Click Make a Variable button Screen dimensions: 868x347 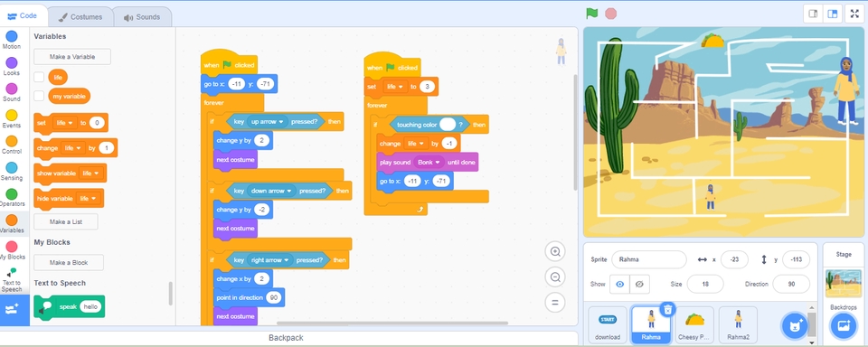click(72, 56)
